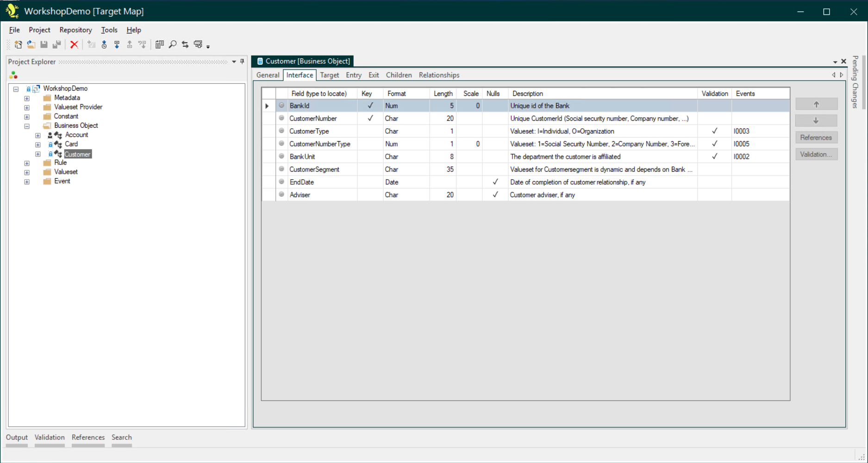The width and height of the screenshot is (868, 463).
Task: Pin the Project Explorer panel
Action: coord(241,62)
